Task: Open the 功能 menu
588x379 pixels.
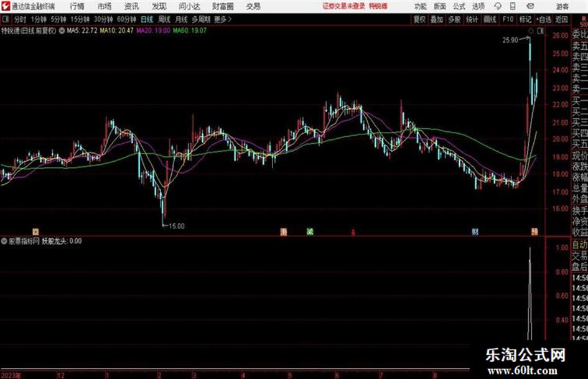Action: tap(421, 6)
